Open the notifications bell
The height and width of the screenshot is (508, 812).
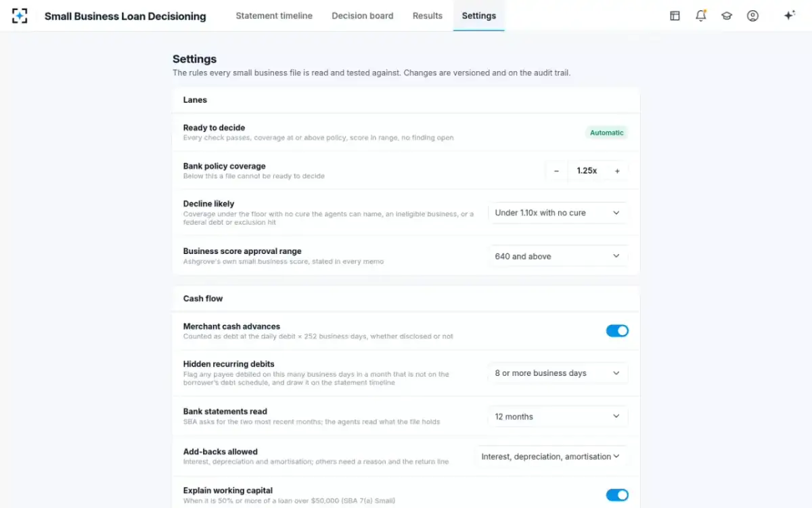700,16
